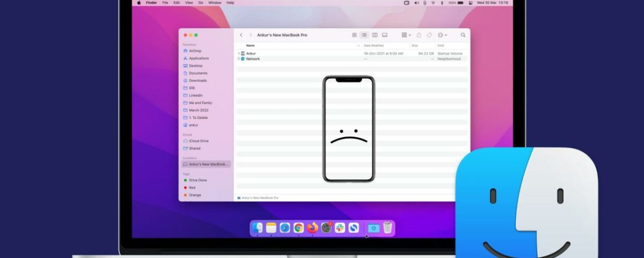Open the Help menu
644x258 pixels.
(x=230, y=3)
